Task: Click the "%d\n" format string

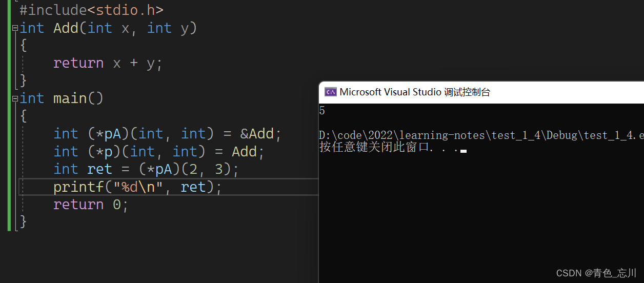Action: click(x=142, y=187)
